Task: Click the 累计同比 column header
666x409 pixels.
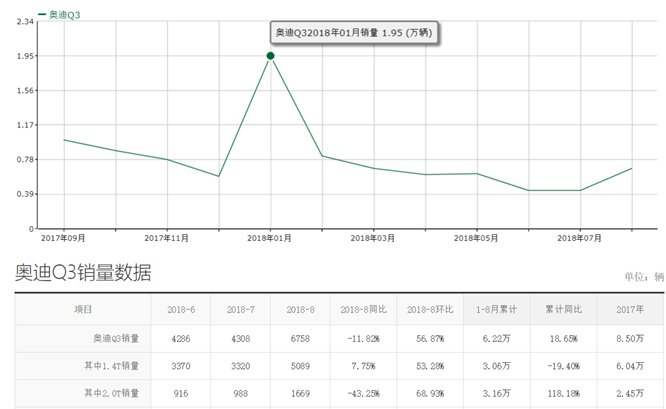Action: click(x=564, y=310)
